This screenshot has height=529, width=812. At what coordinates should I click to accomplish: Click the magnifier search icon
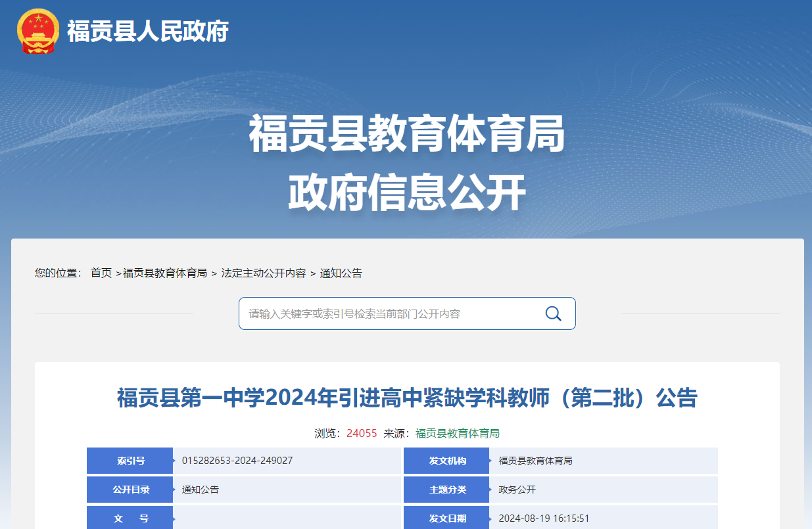tap(553, 313)
